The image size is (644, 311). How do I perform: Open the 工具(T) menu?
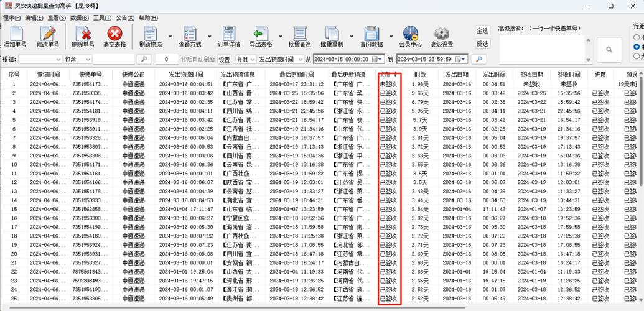coord(102,18)
